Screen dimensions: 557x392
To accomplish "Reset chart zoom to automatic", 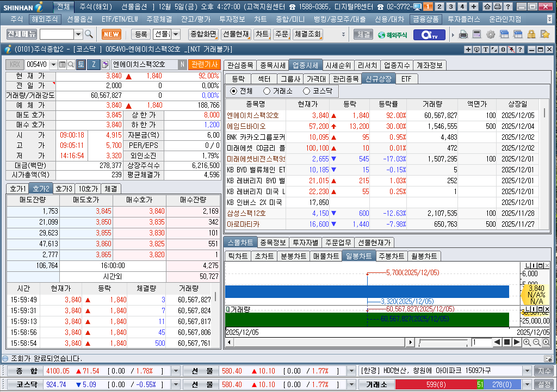I will tap(546, 343).
